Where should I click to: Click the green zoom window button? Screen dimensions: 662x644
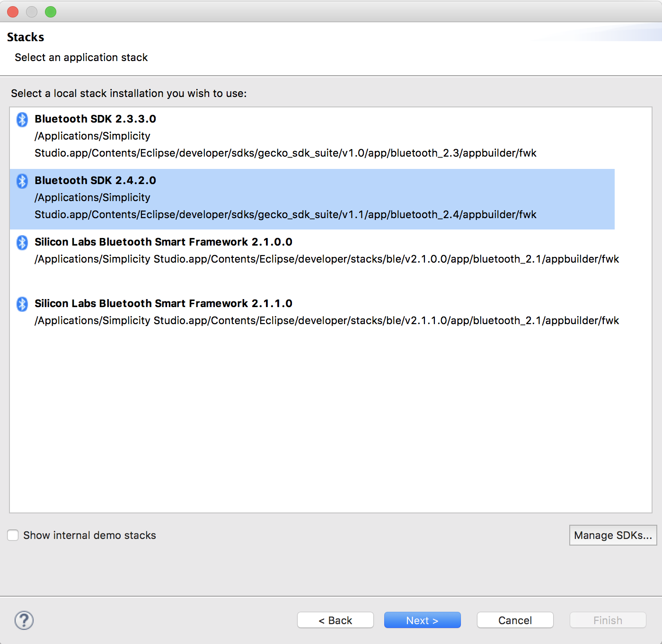coord(51,12)
